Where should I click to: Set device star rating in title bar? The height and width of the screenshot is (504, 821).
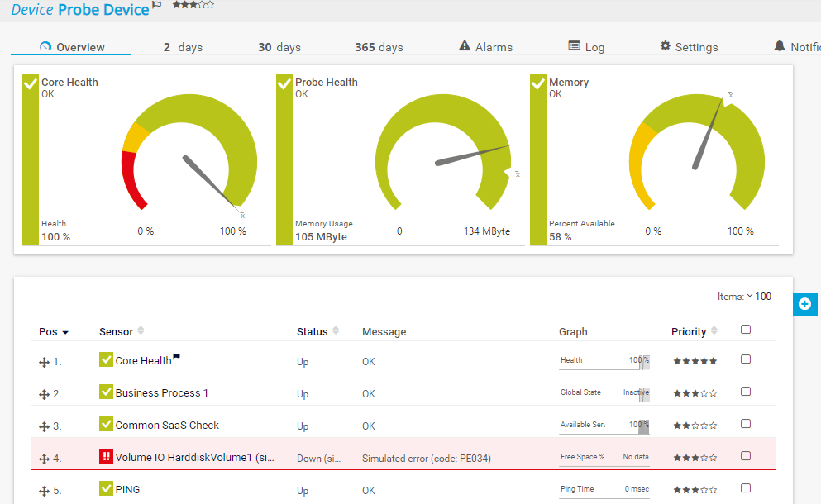193,5
